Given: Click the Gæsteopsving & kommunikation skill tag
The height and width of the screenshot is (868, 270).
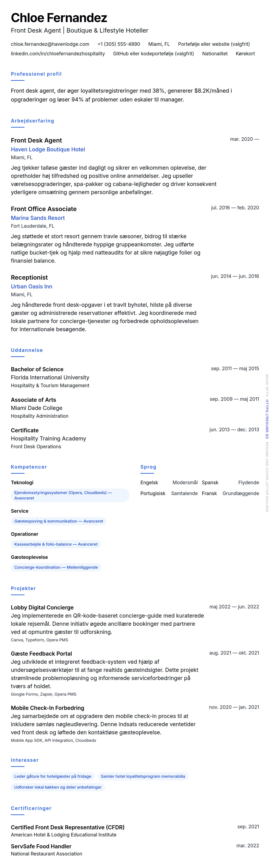Looking at the screenshot, I should [59, 521].
